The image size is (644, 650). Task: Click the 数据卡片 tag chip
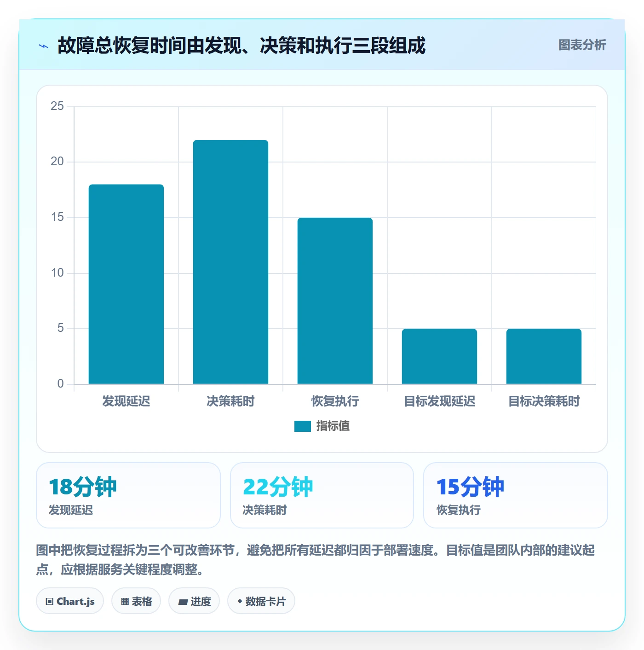(261, 601)
